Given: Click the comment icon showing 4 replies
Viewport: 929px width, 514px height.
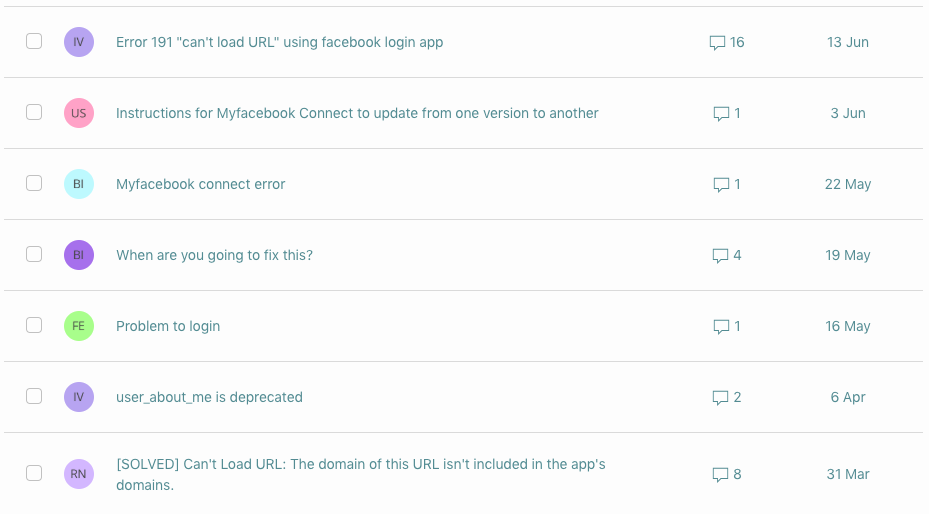Looking at the screenshot, I should click(720, 256).
